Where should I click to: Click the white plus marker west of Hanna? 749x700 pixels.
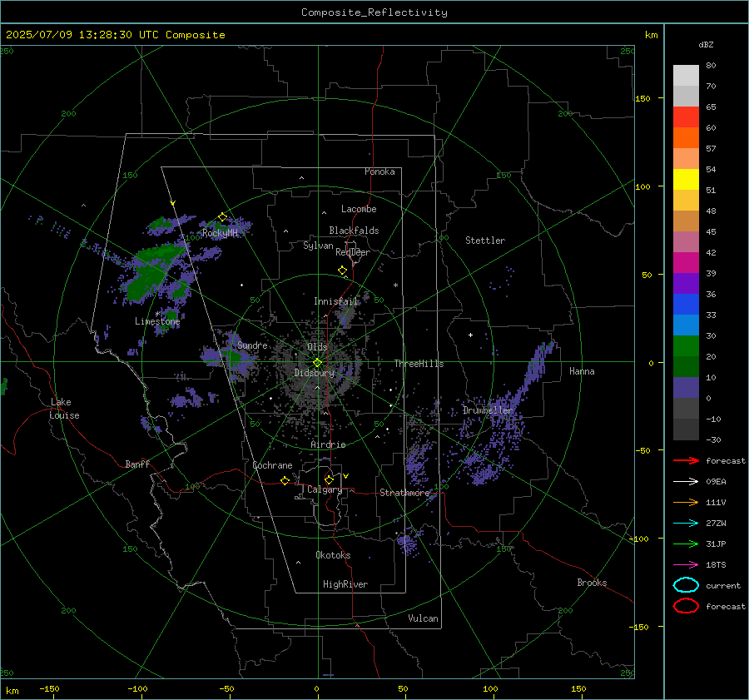(470, 335)
